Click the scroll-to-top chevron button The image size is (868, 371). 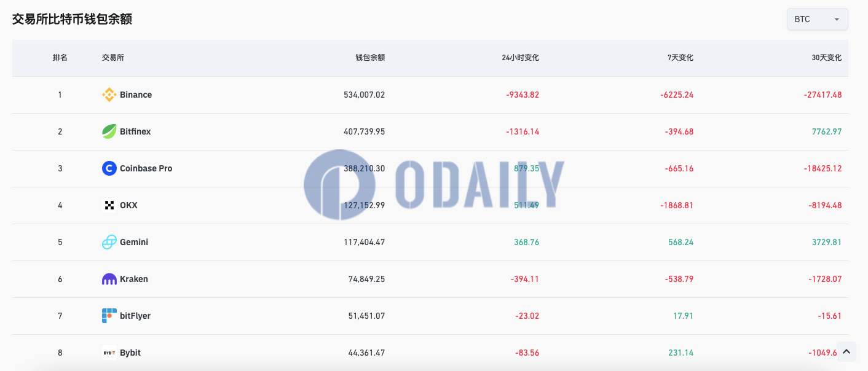[x=846, y=351]
